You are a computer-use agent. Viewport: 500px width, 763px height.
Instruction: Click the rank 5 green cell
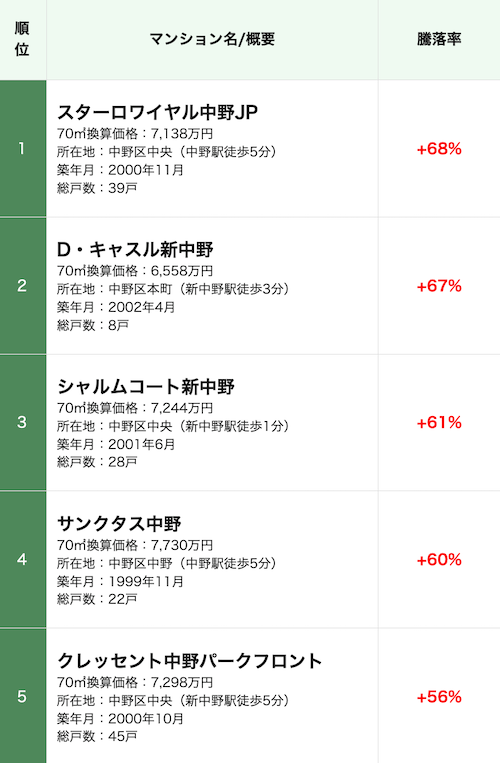(x=23, y=696)
